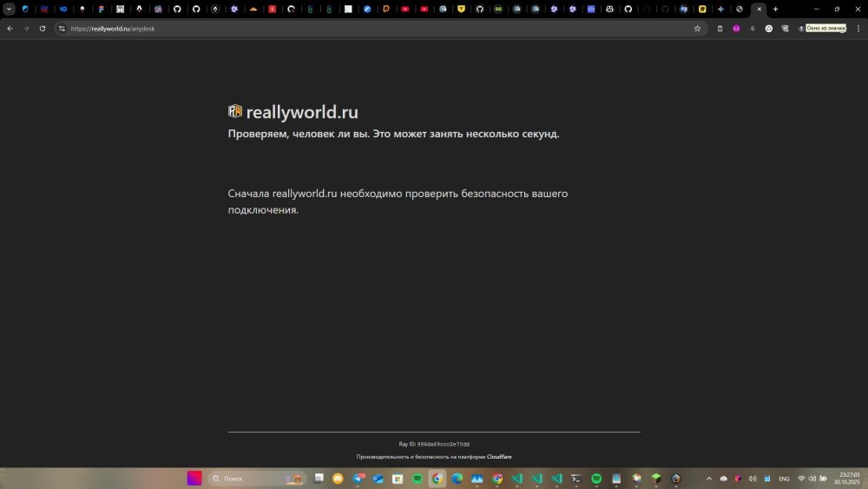Image resolution: width=868 pixels, height=489 pixels.
Task: Switch ENG keyboard language indicator
Action: tap(784, 479)
